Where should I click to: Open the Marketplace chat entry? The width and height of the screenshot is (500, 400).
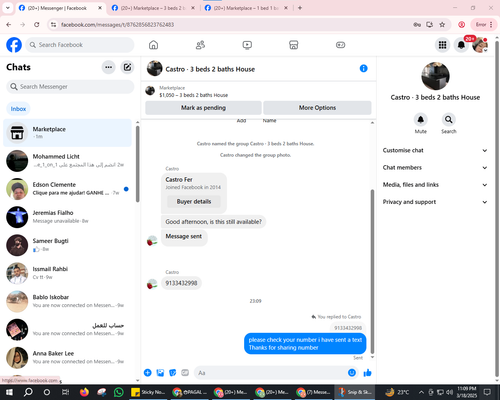(x=67, y=133)
